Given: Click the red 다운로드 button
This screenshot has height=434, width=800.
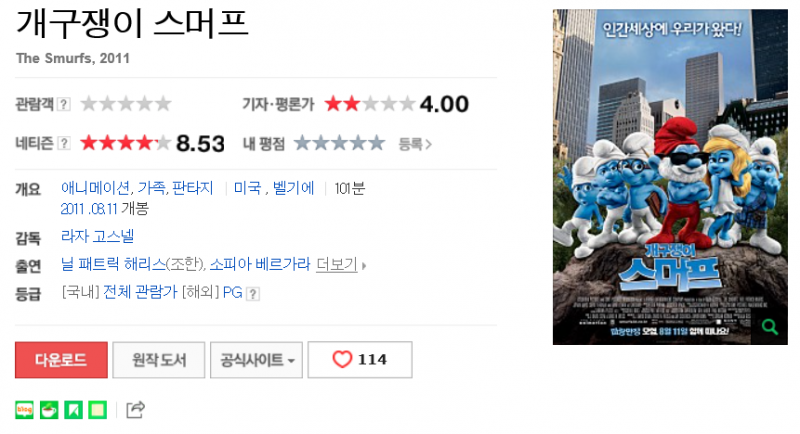Looking at the screenshot, I should click(61, 360).
